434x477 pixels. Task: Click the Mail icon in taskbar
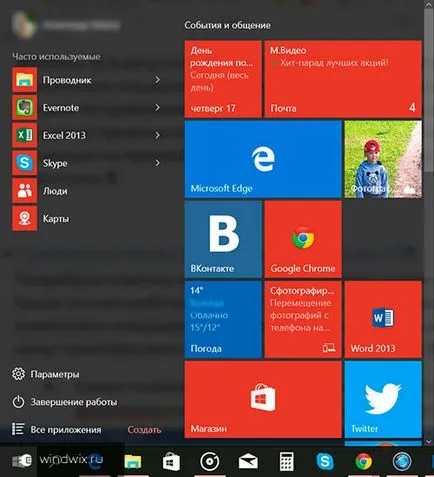[x=248, y=462]
